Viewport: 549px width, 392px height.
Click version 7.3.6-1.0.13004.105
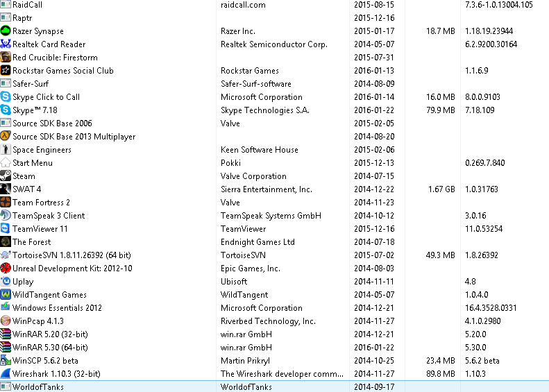pyautogui.click(x=499, y=5)
